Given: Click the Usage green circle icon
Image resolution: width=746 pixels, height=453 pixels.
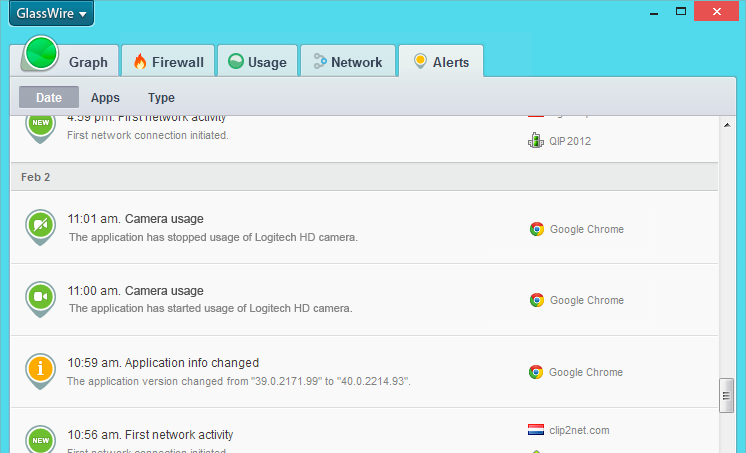Looking at the screenshot, I should (x=236, y=61).
